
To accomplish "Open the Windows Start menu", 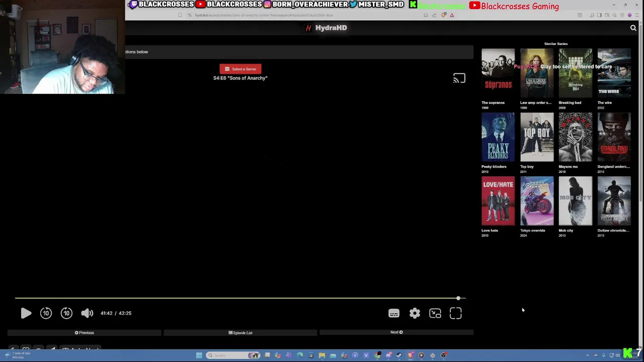I will (199, 355).
